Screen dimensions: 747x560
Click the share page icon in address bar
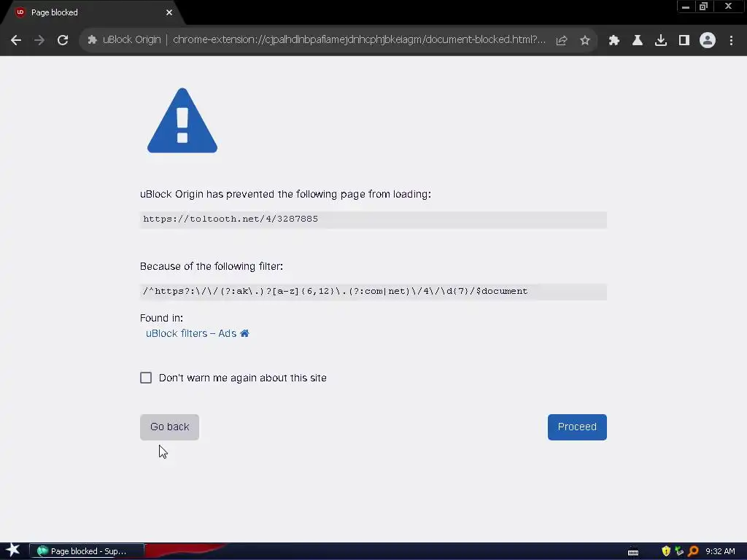click(562, 41)
